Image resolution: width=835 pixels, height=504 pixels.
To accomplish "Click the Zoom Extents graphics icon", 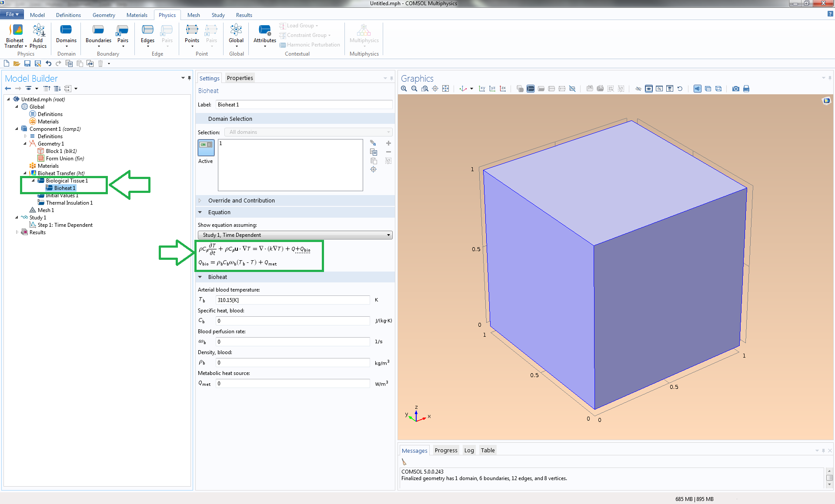I will click(445, 89).
